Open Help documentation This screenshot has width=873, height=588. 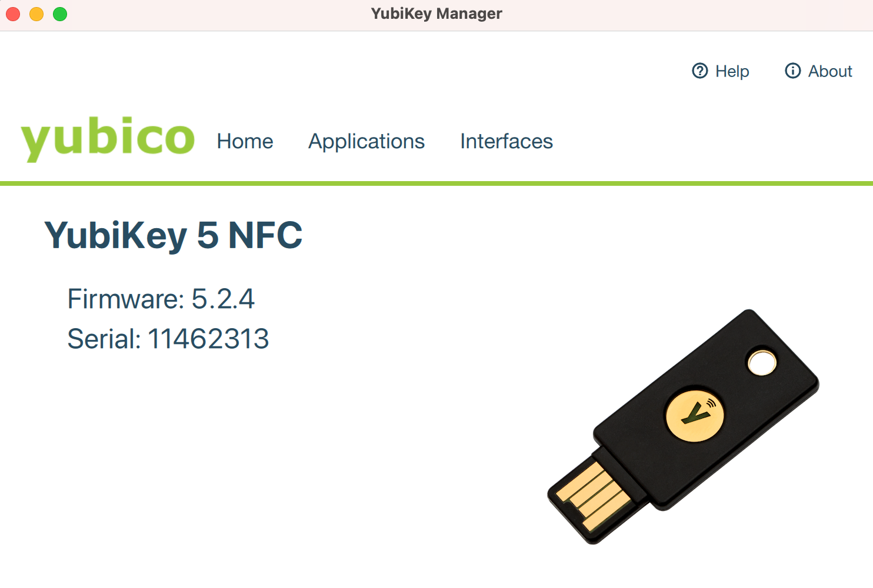point(732,71)
